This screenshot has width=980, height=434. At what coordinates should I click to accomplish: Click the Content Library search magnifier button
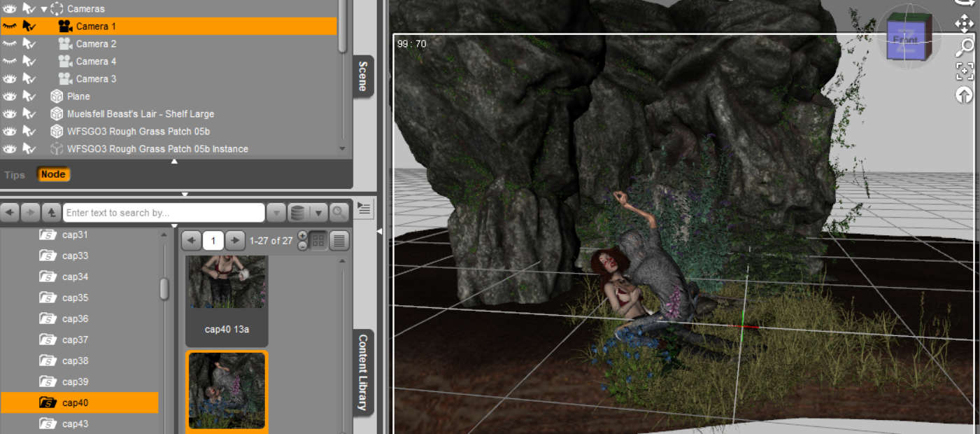339,213
